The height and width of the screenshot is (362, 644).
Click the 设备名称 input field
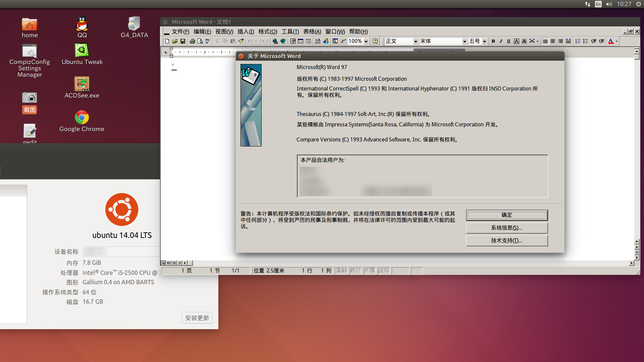(121, 251)
